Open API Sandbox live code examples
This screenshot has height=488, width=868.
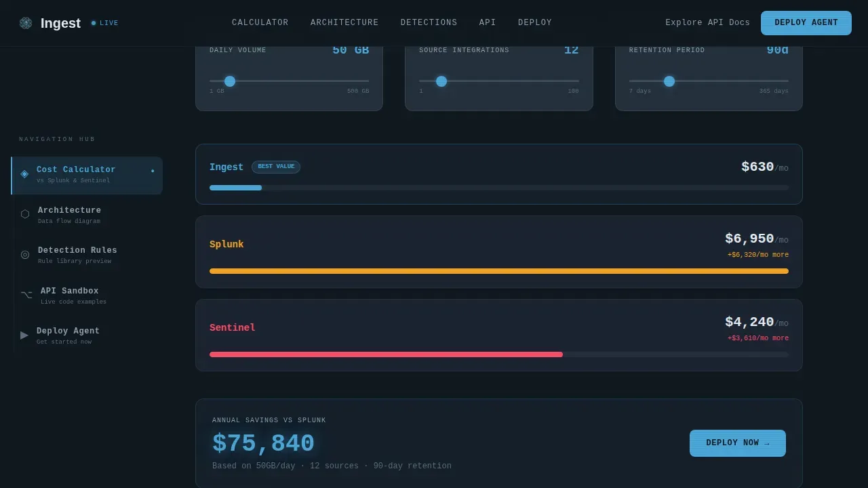pyautogui.click(x=87, y=296)
